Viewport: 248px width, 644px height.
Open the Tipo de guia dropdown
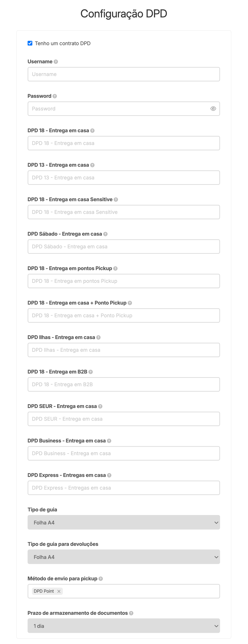pyautogui.click(x=124, y=522)
